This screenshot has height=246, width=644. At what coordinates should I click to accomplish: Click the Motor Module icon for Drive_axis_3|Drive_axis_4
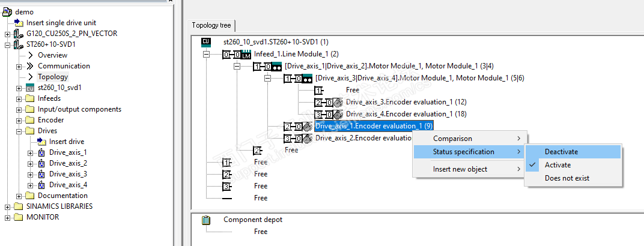click(x=307, y=78)
